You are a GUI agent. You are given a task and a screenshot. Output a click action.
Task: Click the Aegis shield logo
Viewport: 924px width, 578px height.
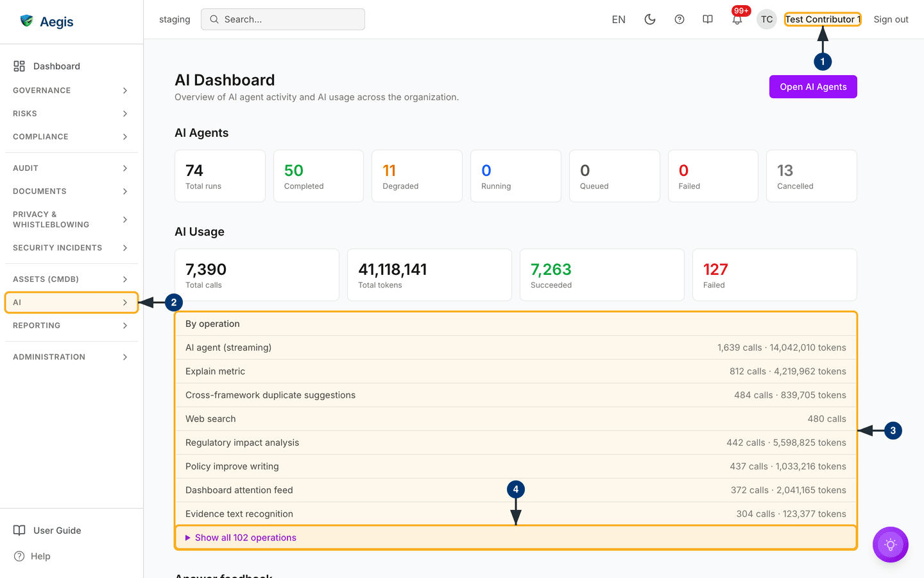point(26,21)
